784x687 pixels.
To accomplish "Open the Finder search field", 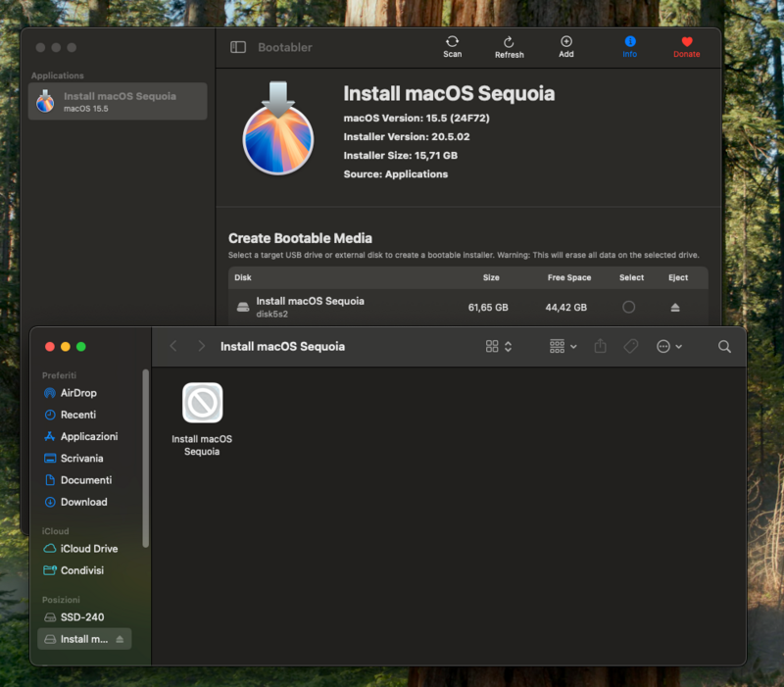I will (x=724, y=346).
